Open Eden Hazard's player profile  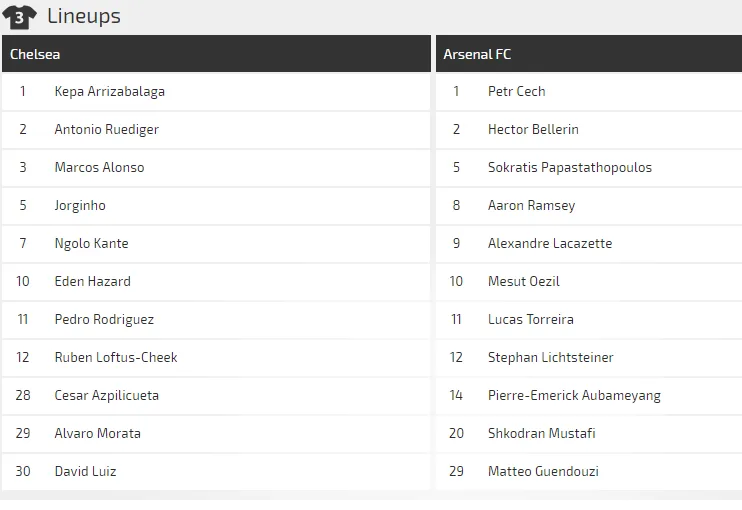coord(92,282)
